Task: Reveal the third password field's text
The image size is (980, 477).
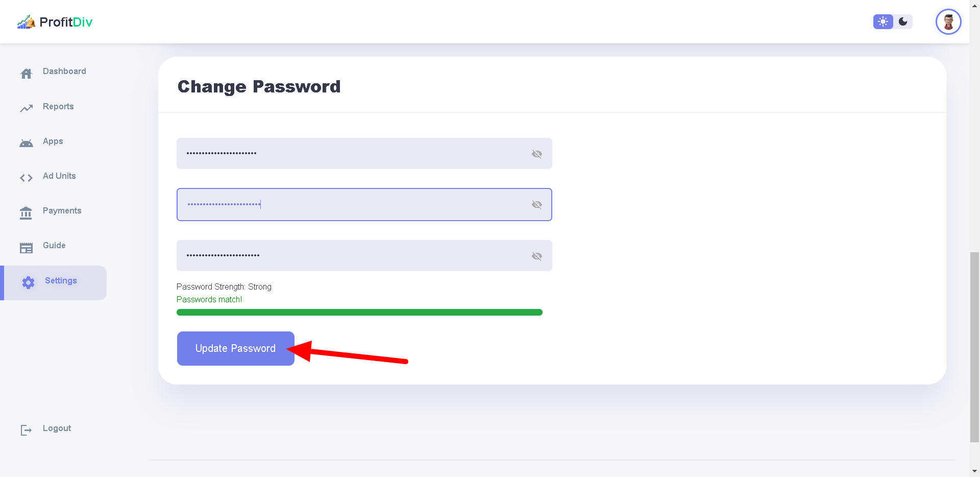Action: (536, 256)
